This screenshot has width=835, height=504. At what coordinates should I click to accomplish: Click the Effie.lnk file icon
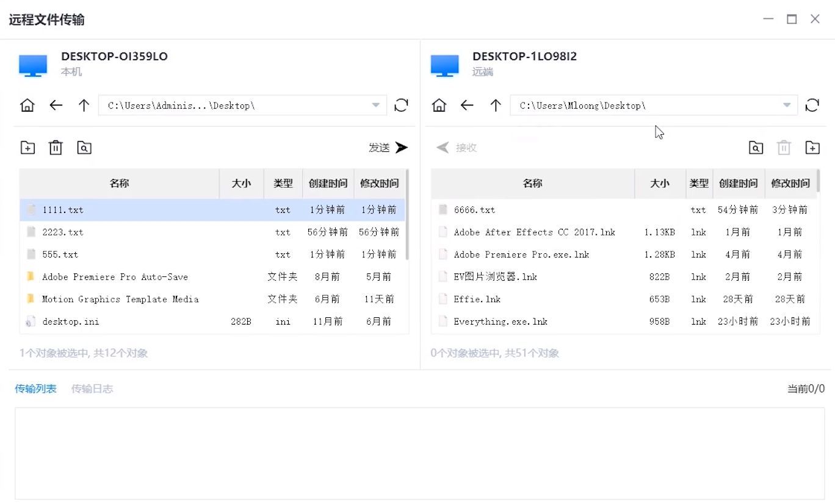[x=443, y=299]
